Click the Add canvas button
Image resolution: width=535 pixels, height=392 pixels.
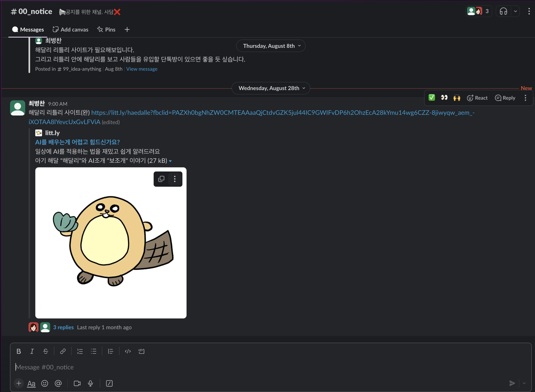(x=70, y=29)
